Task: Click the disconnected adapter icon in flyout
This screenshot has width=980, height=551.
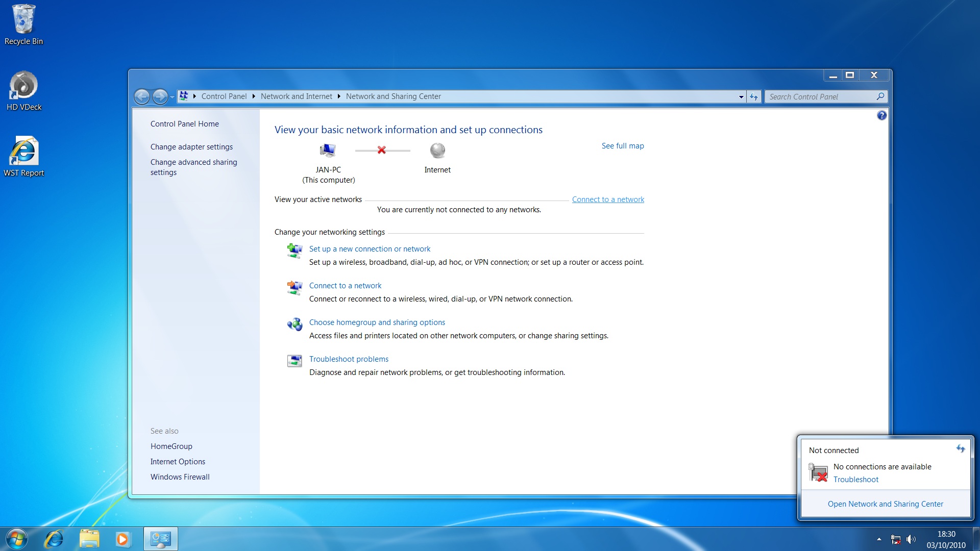Action: click(x=818, y=472)
